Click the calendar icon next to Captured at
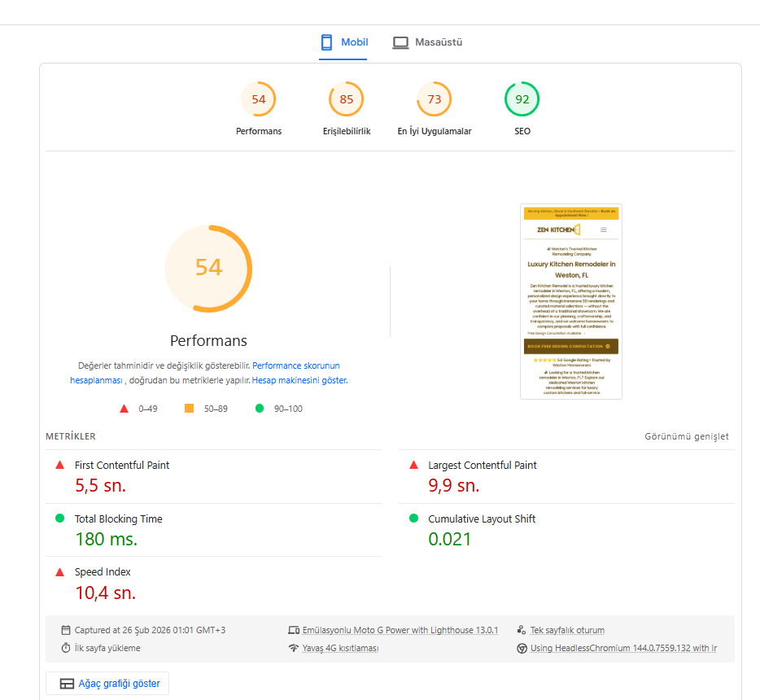Screen dimensions: 760x700 click(66, 630)
